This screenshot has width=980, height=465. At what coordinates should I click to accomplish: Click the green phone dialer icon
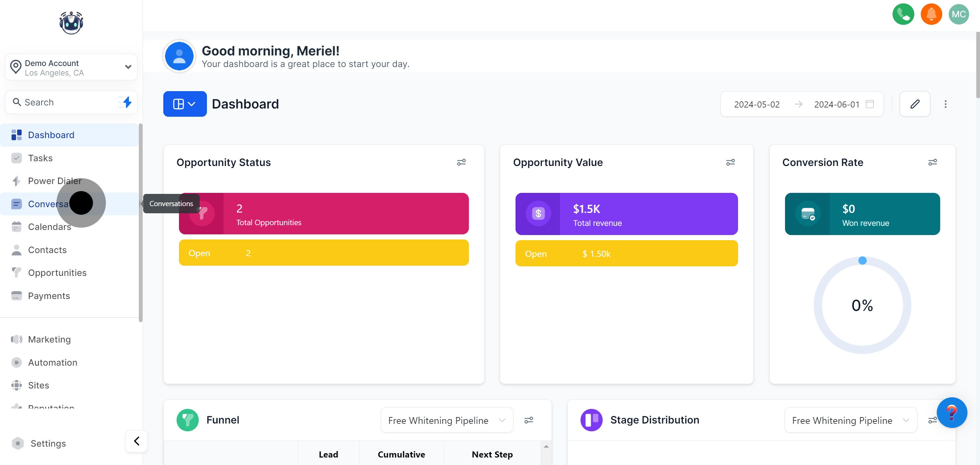coord(903,14)
